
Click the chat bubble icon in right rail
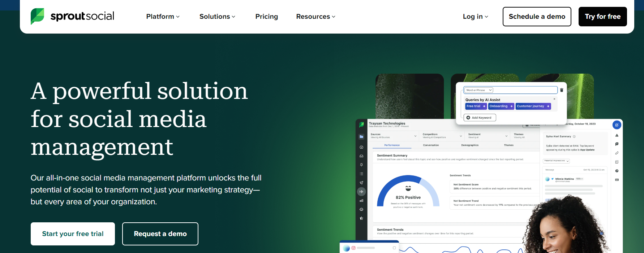[x=617, y=144]
